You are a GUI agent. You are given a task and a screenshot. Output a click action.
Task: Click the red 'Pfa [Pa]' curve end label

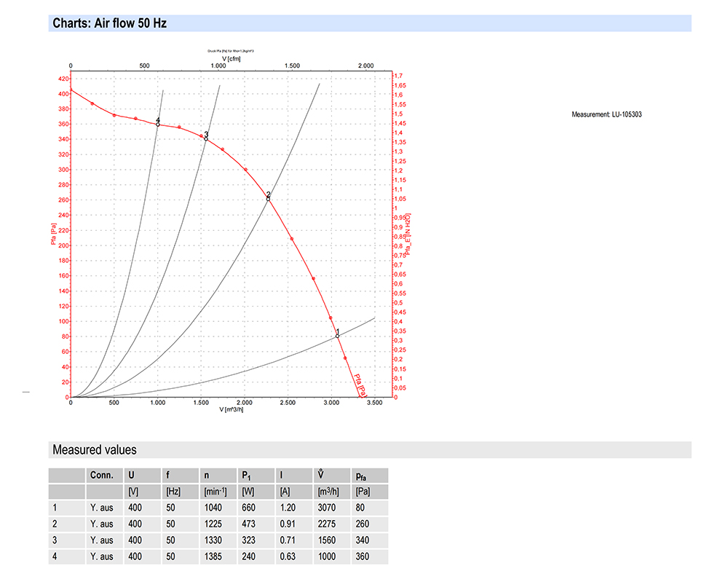pyautogui.click(x=358, y=385)
